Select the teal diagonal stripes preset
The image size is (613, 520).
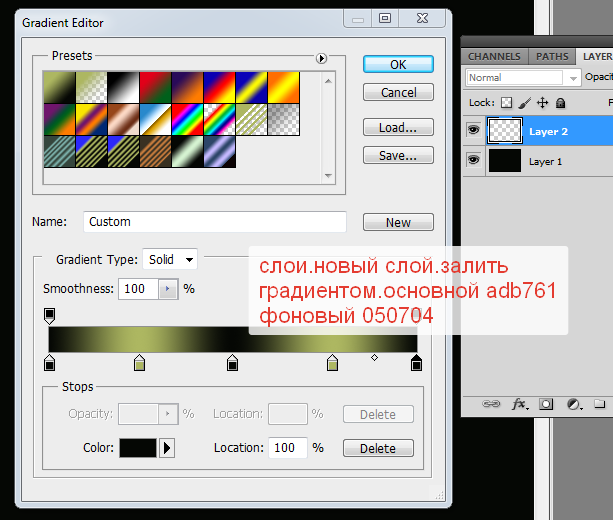pos(59,152)
